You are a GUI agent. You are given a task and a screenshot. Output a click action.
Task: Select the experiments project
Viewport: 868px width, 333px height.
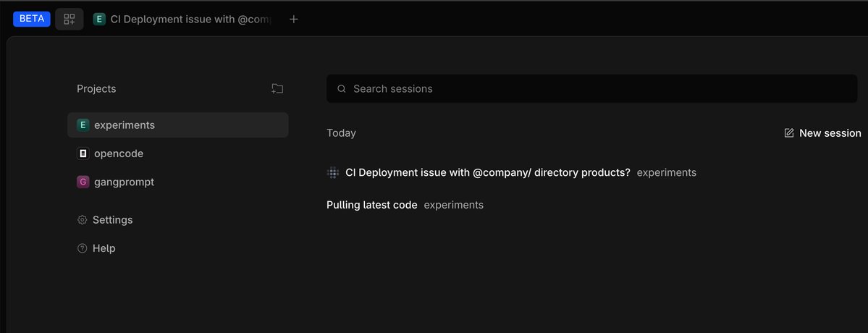tap(177, 125)
